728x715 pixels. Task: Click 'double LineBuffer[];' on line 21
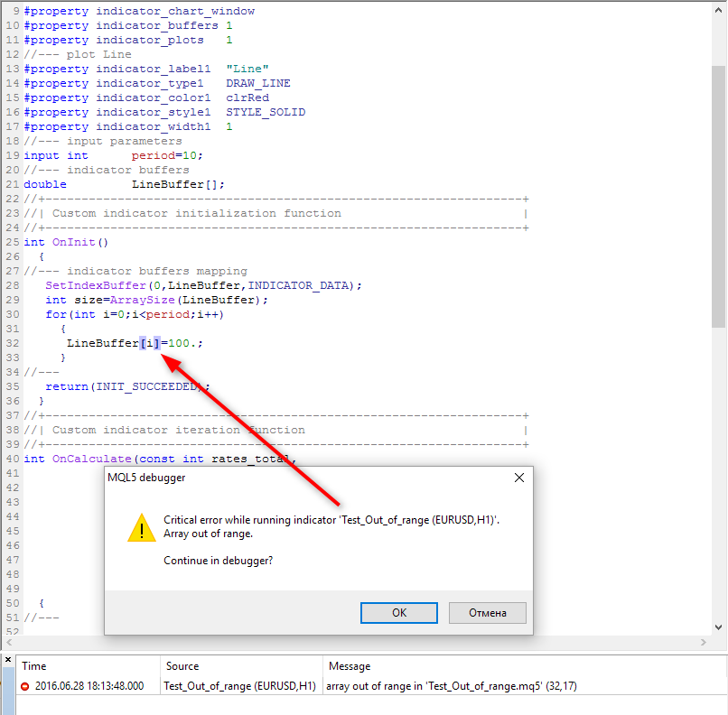[x=124, y=184]
